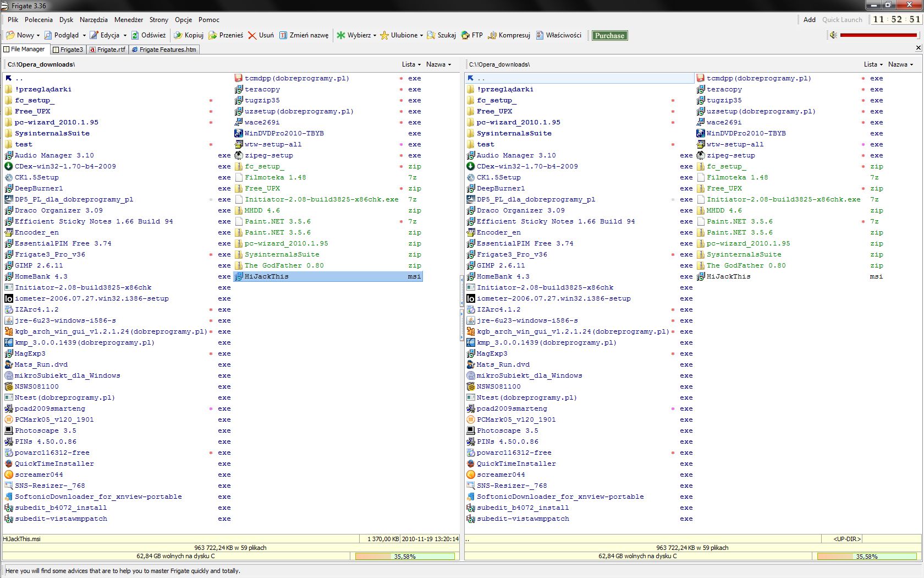
Task: Open right panel Lista view dropdown
Action: point(873,64)
